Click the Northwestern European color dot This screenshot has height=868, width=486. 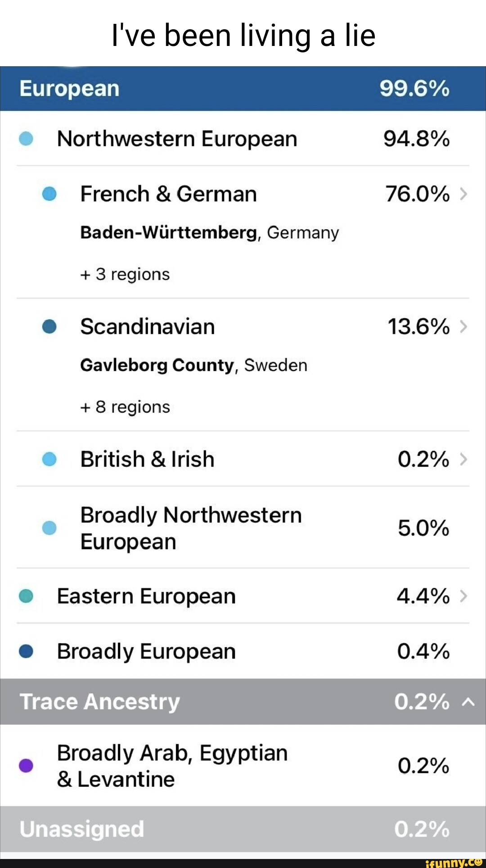click(26, 139)
